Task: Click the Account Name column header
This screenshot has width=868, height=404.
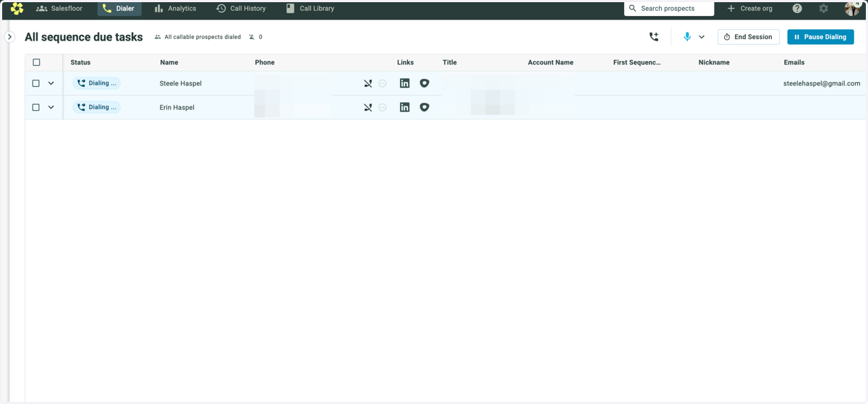Action: tap(550, 62)
